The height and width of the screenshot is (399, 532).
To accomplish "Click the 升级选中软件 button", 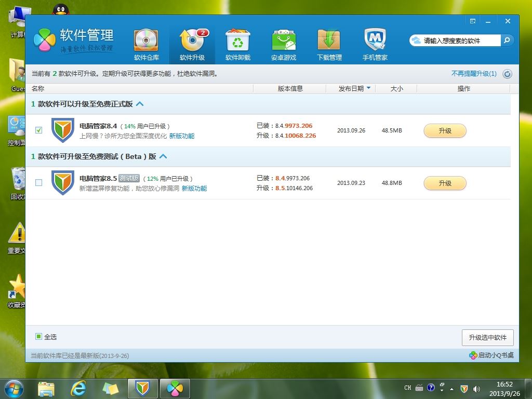I will pos(487,338).
